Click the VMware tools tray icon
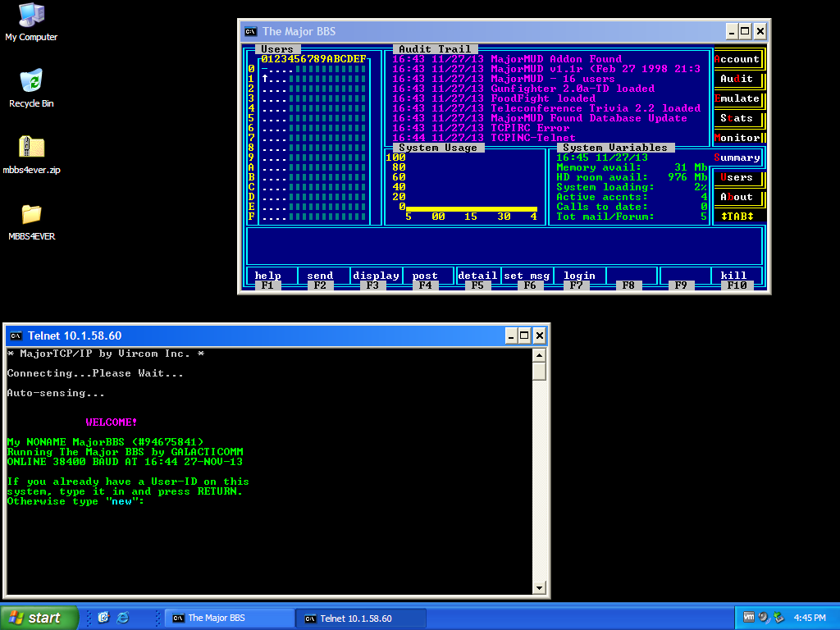 (x=749, y=618)
